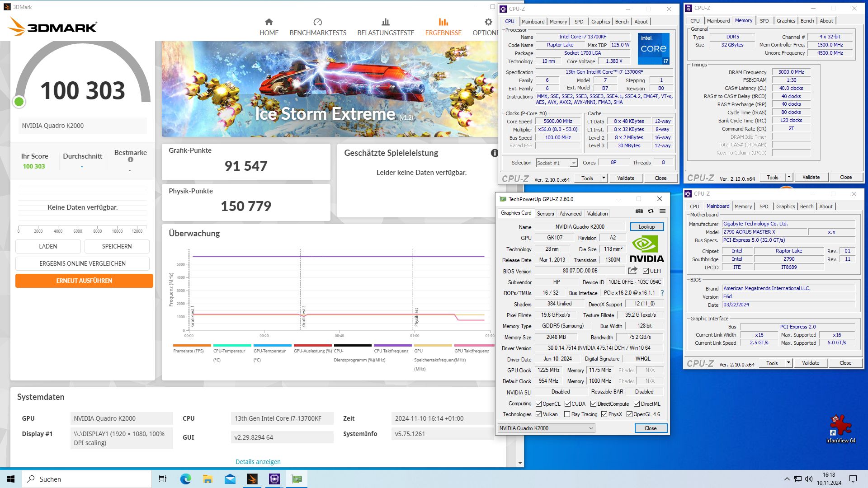Show info for Geschätzte Spieleleistung
The width and height of the screenshot is (868, 488).
point(494,153)
